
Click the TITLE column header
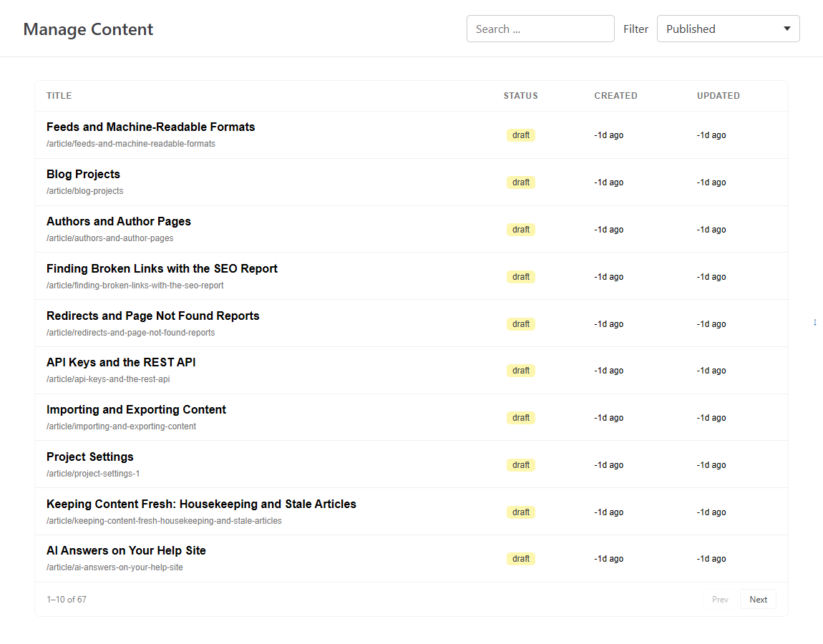(59, 95)
